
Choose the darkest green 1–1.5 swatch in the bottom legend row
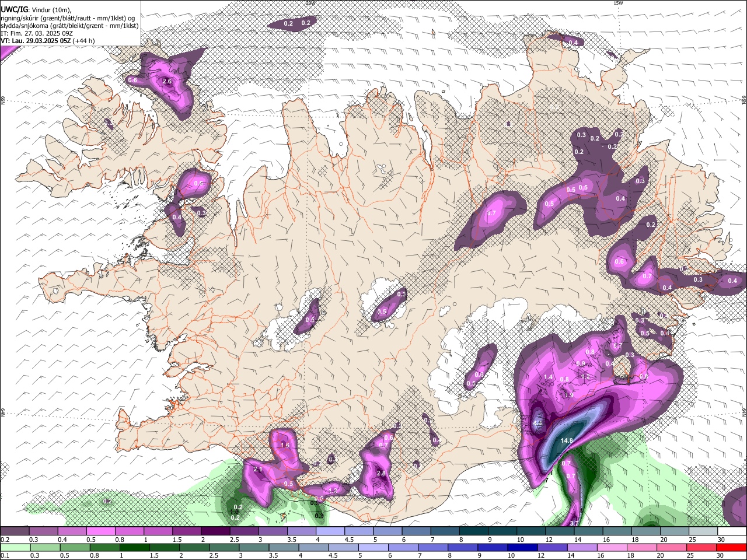point(135,547)
